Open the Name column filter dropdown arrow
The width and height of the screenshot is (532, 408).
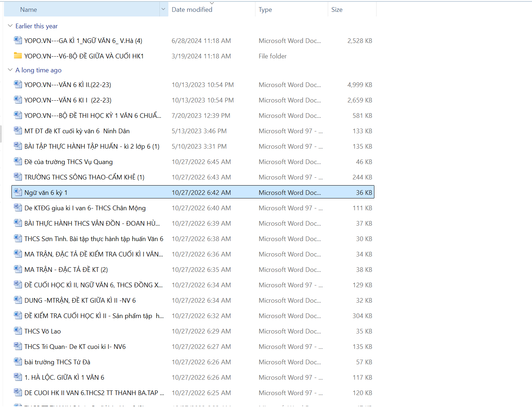pyautogui.click(x=163, y=9)
